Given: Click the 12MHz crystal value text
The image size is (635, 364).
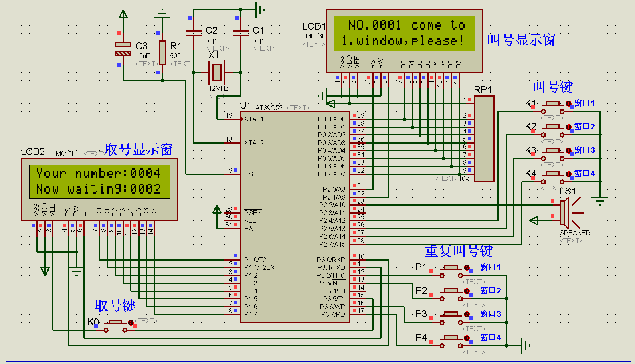Looking at the screenshot, I should (x=218, y=88).
